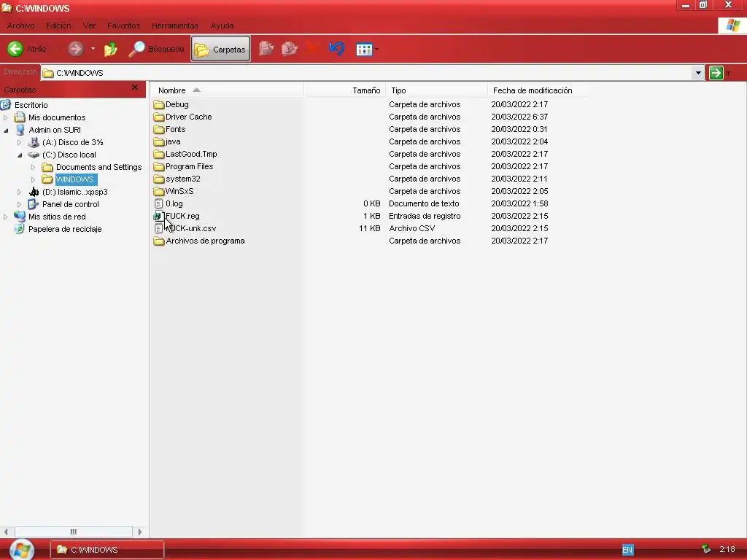Select Archivos de programa folder icon
This screenshot has width=747, height=560.
[x=158, y=241]
